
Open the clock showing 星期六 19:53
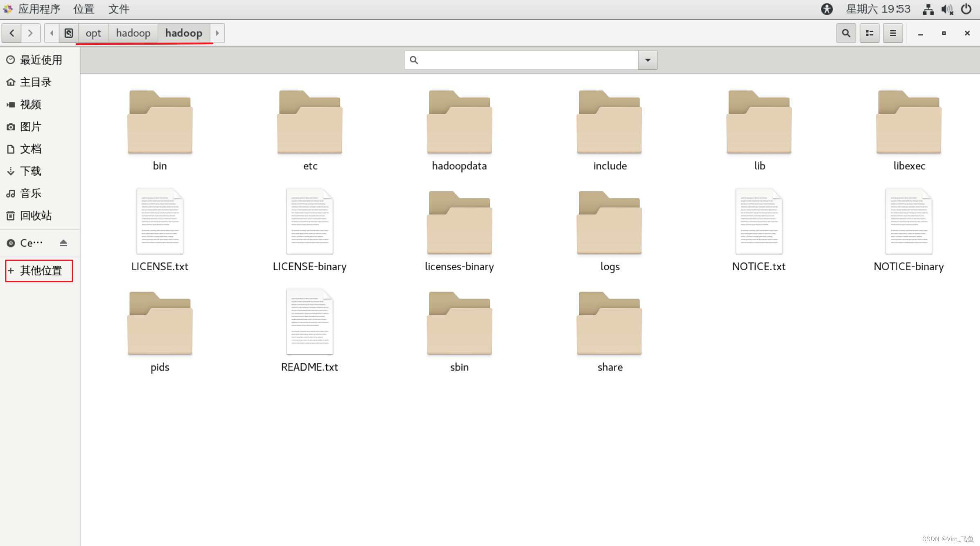[878, 9]
